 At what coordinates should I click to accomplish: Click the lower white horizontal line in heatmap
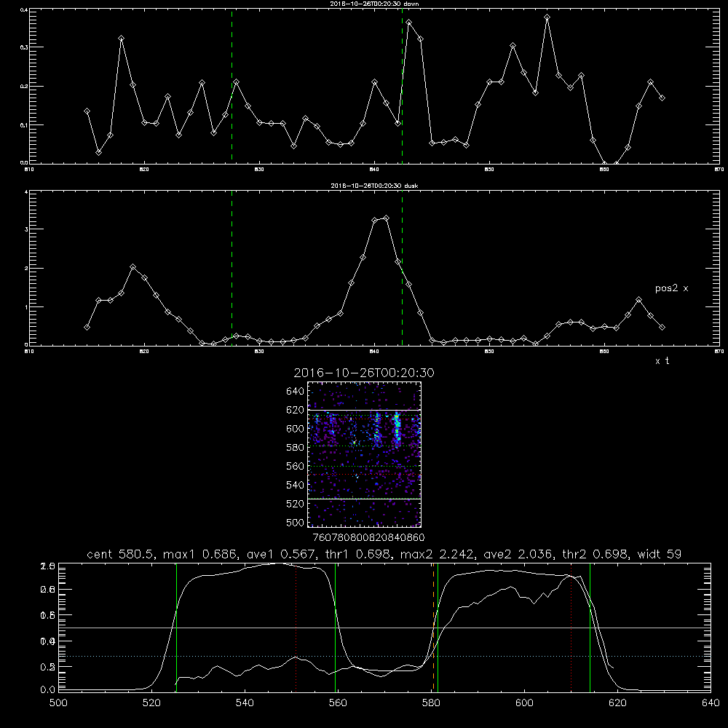click(365, 499)
